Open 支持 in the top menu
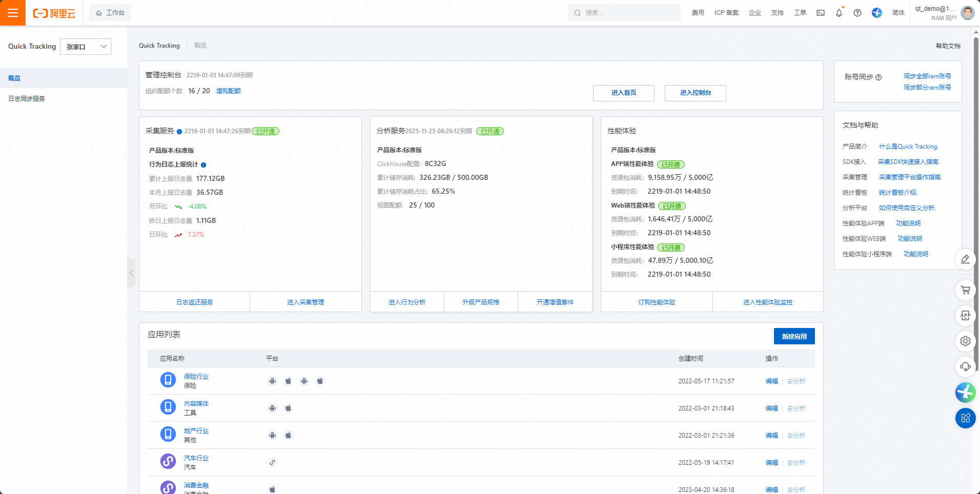Viewport: 980px width, 494px height. [x=778, y=13]
